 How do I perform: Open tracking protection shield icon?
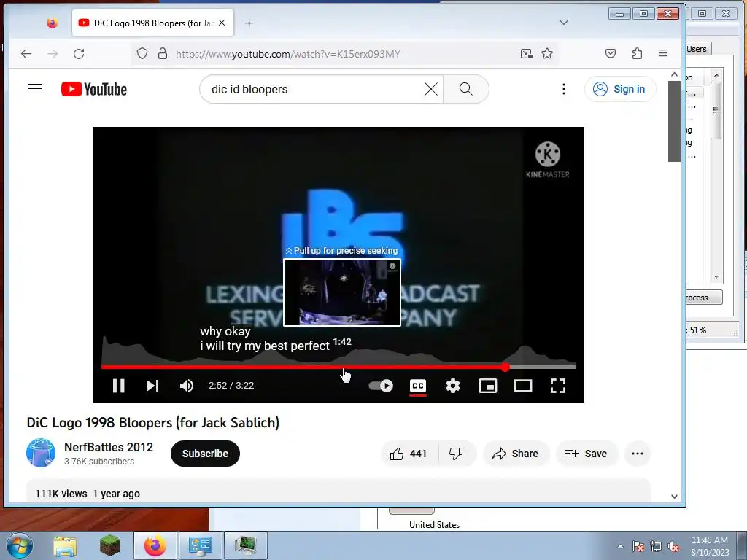[142, 53]
